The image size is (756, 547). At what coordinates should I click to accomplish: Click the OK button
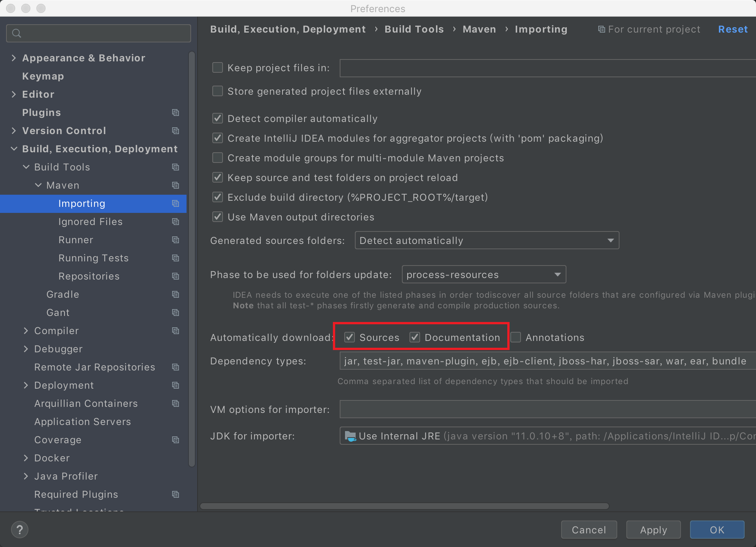[717, 530]
